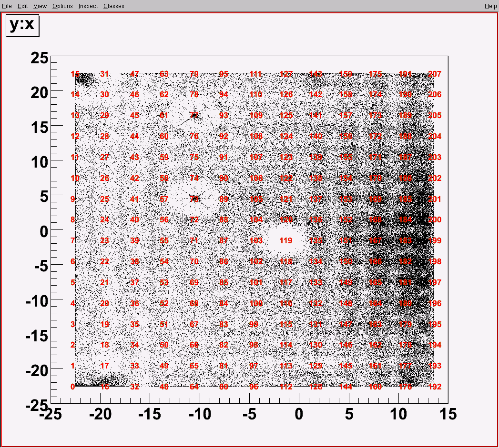Click the red label 194
This screenshot has width=499, height=448.
(x=435, y=345)
